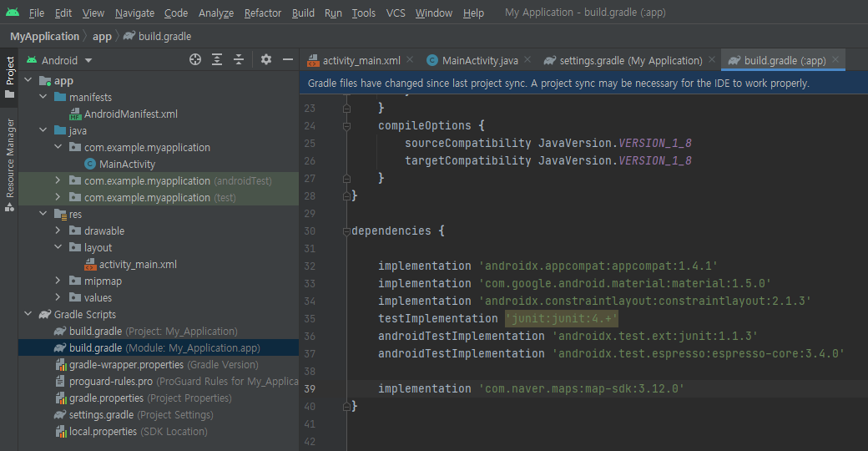This screenshot has width=868, height=451.
Task: Click the gradle.properties file icon
Action: click(60, 398)
